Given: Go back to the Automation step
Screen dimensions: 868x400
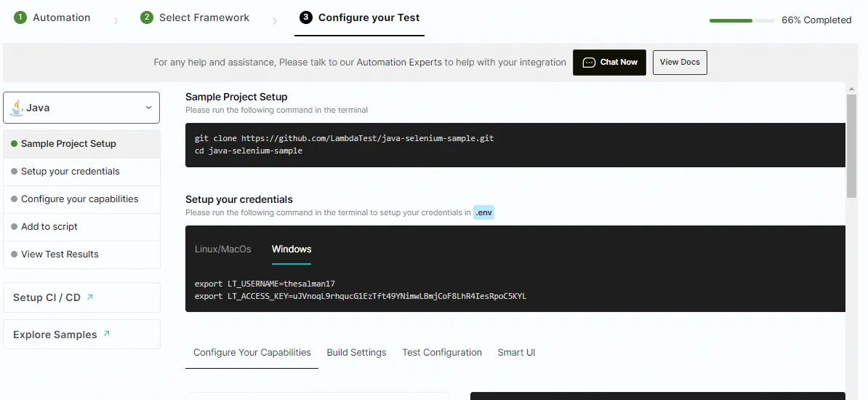Looking at the screenshot, I should [x=52, y=17].
